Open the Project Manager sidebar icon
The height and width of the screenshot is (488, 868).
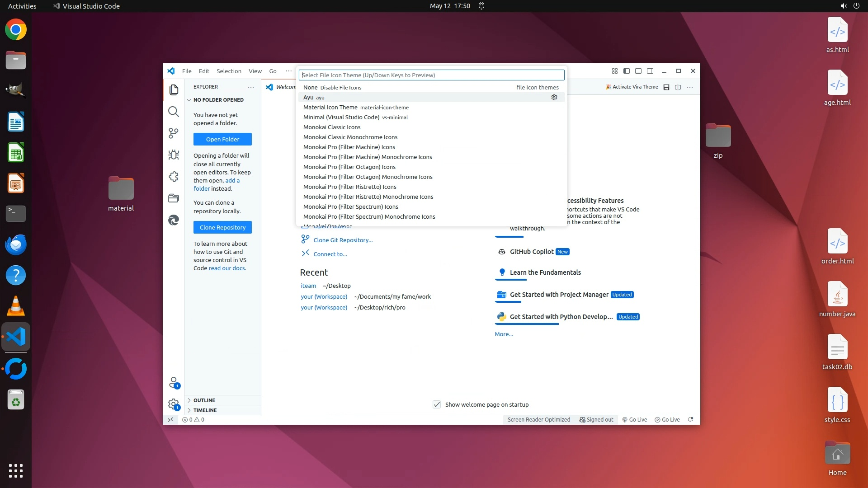[174, 198]
